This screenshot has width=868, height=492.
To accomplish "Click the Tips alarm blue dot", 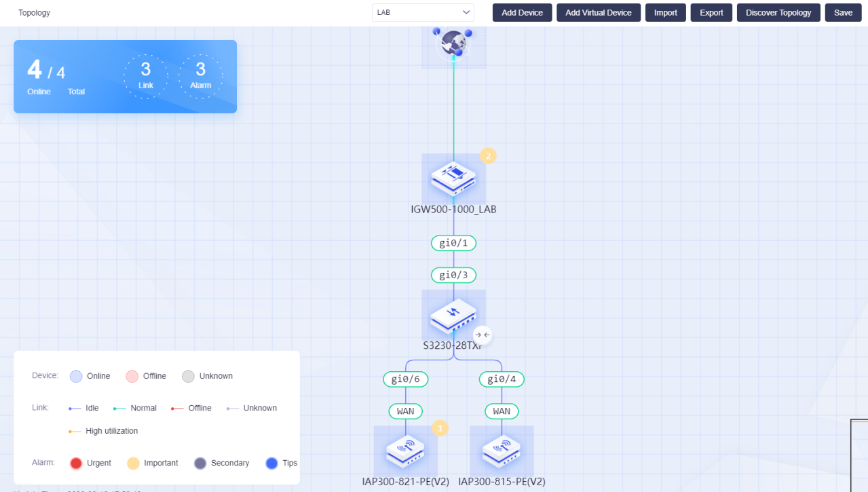I will point(272,463).
